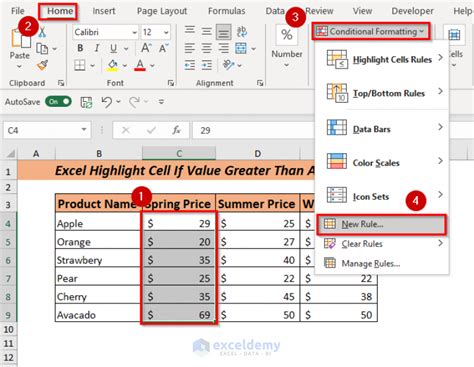
Task: Expand the Alignment group dialog launcher
Action: (x=260, y=83)
